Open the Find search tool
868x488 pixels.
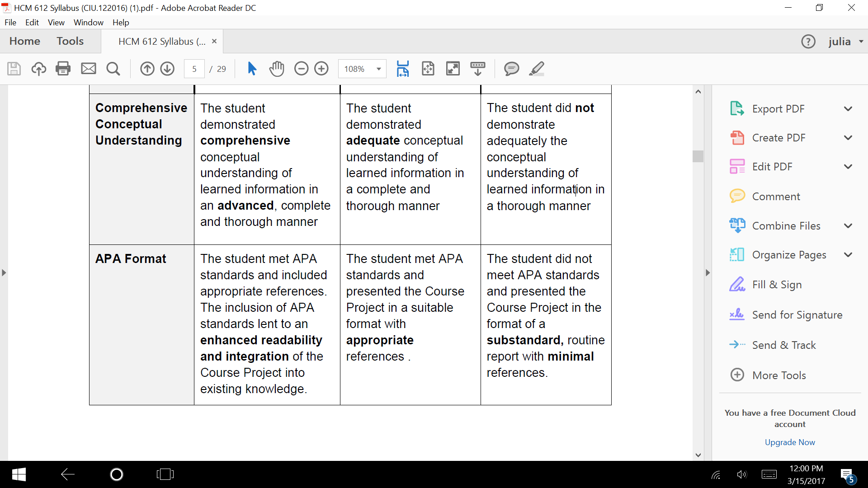click(x=113, y=69)
